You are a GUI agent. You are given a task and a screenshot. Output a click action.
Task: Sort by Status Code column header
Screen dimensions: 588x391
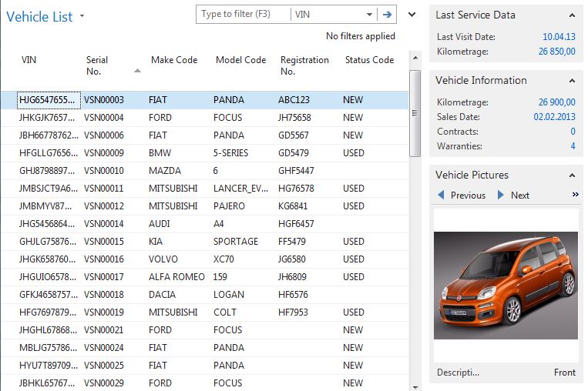369,60
